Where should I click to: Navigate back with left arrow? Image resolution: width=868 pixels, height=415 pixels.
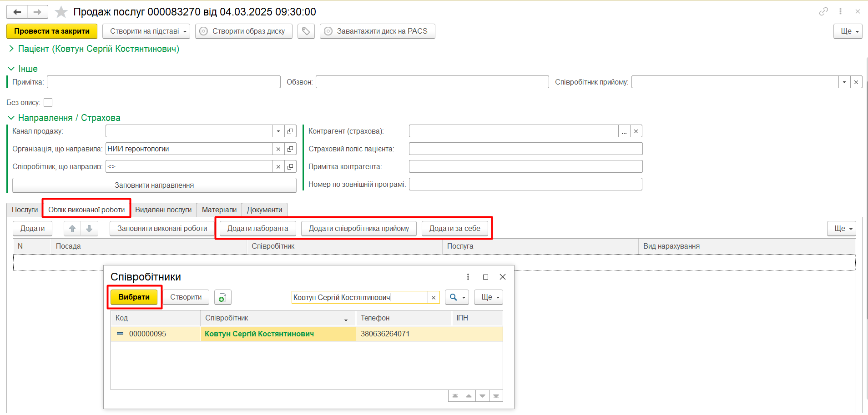tap(17, 12)
